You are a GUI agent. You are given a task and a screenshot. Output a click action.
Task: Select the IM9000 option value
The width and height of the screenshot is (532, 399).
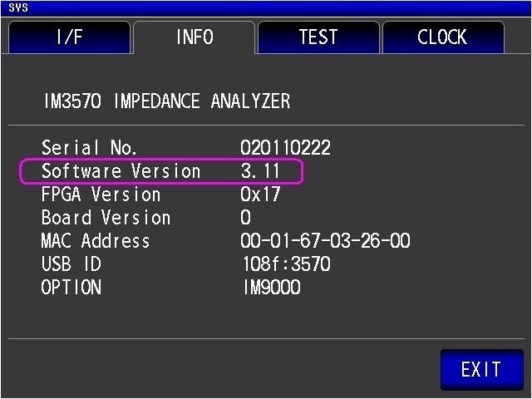(x=272, y=288)
